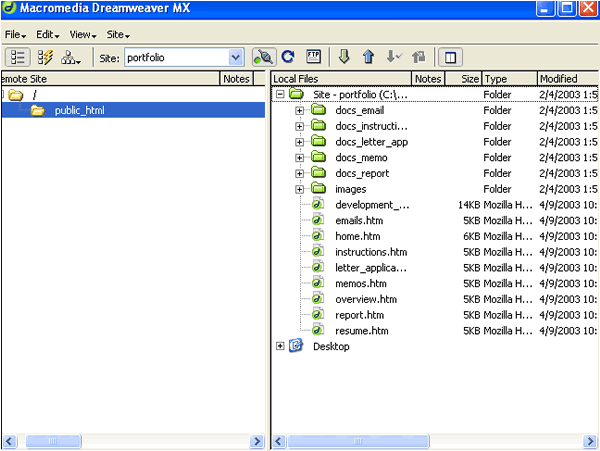Click the green Get File(s) down arrow
Viewport: 600px width, 451px height.
pyautogui.click(x=344, y=58)
